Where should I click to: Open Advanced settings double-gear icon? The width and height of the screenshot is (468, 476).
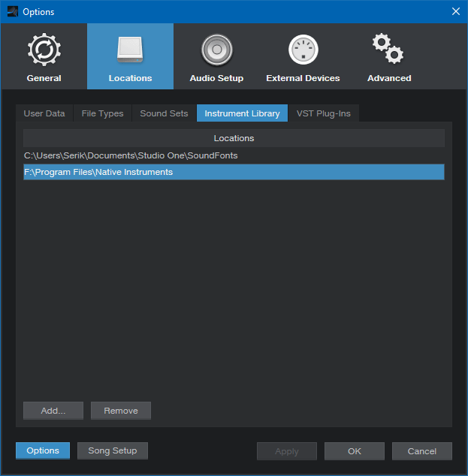(388, 49)
